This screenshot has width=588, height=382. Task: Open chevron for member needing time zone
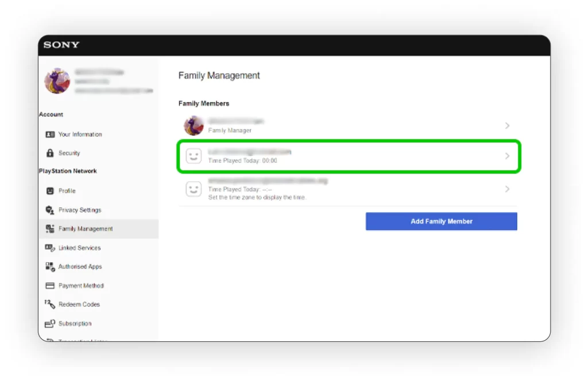507,189
